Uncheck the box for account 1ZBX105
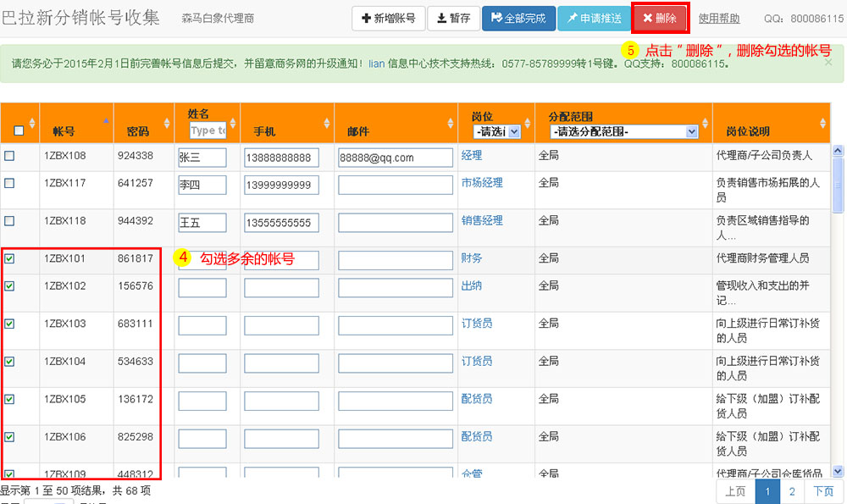 (x=9, y=399)
